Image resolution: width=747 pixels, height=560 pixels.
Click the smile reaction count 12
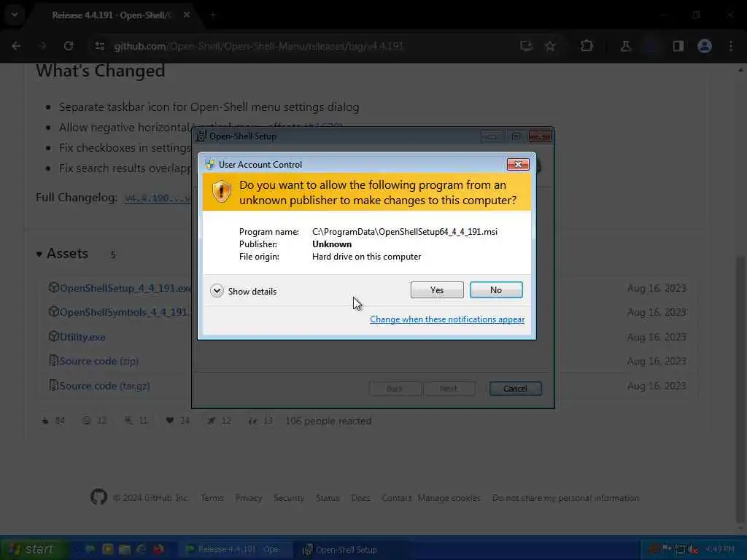click(94, 421)
